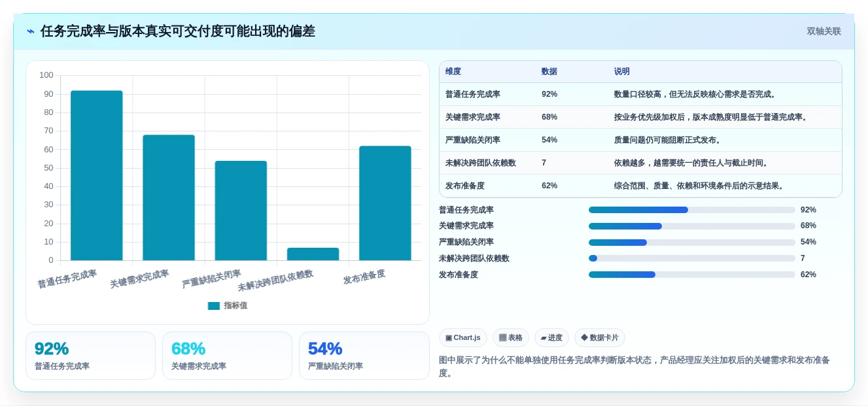Click description 依赖越多，越需要统一的责任人与截止时间
The height and width of the screenshot is (406, 868).
692,163
